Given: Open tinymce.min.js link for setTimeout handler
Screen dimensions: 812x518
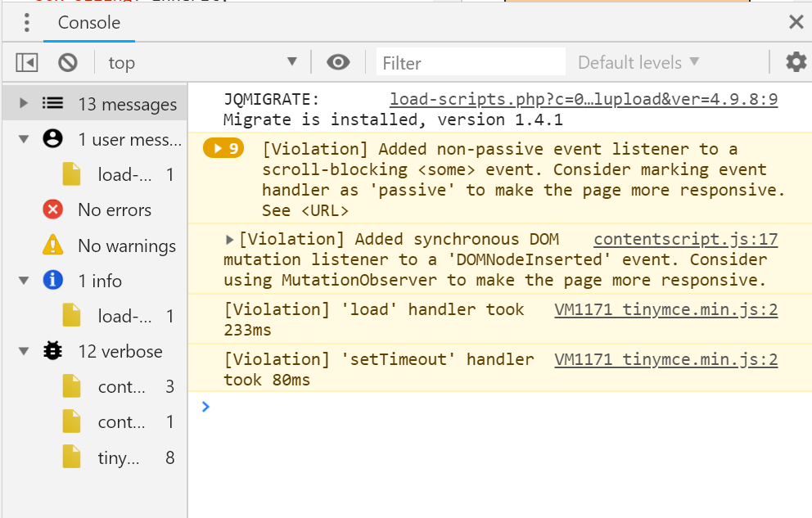Looking at the screenshot, I should (666, 359).
